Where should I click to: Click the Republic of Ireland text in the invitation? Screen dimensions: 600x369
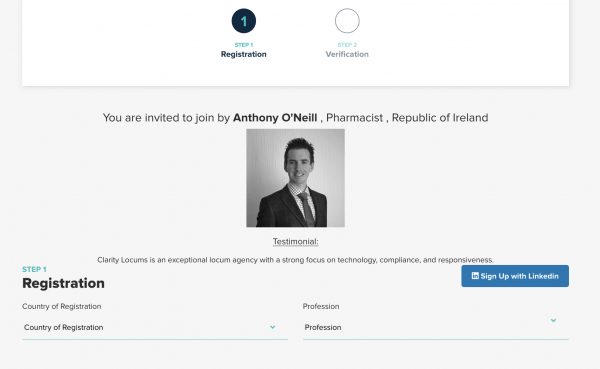pos(440,118)
